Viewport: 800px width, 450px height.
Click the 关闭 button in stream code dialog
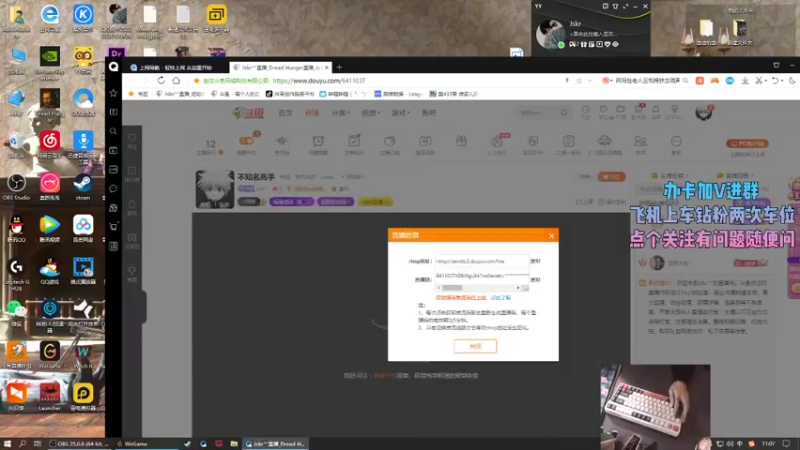475,346
